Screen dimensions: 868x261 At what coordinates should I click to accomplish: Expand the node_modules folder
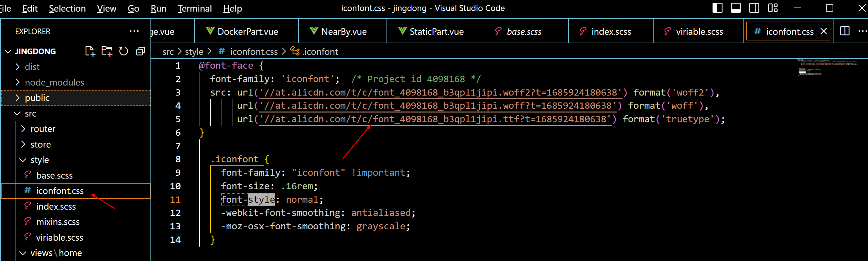click(x=18, y=82)
